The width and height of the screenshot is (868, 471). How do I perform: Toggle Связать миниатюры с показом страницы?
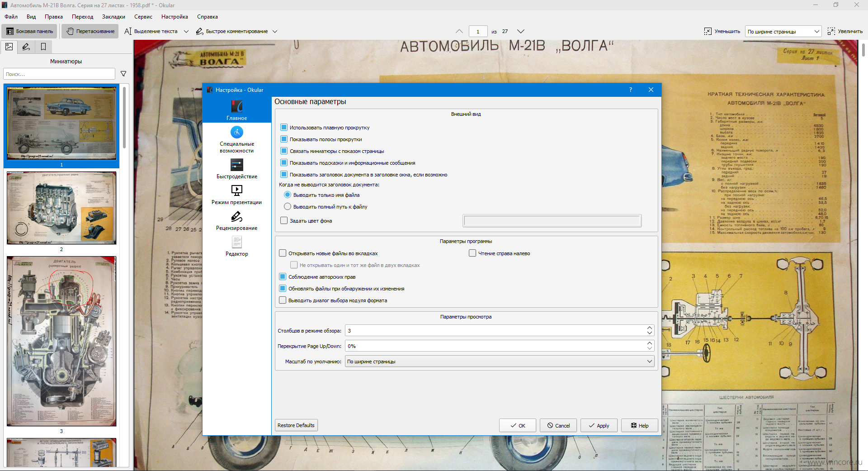(284, 151)
